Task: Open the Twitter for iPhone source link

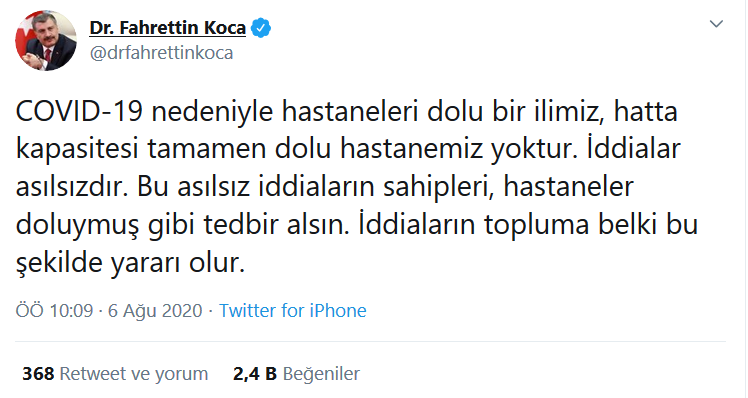Action: tap(292, 311)
